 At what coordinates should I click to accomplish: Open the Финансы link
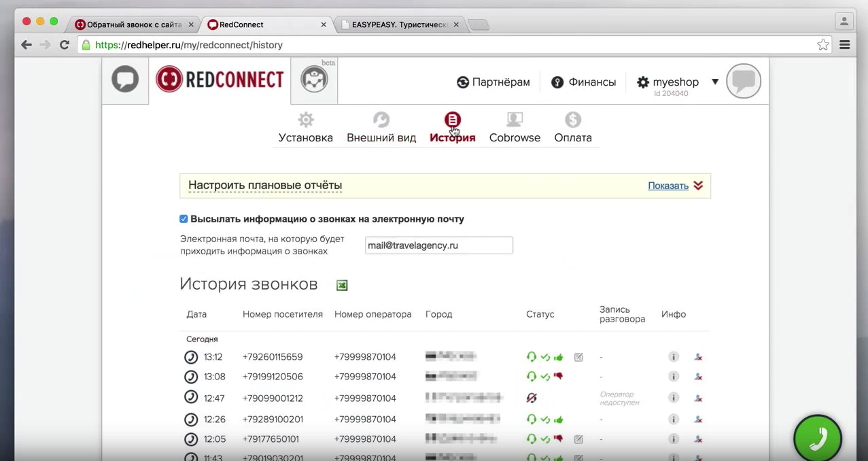[x=584, y=82]
